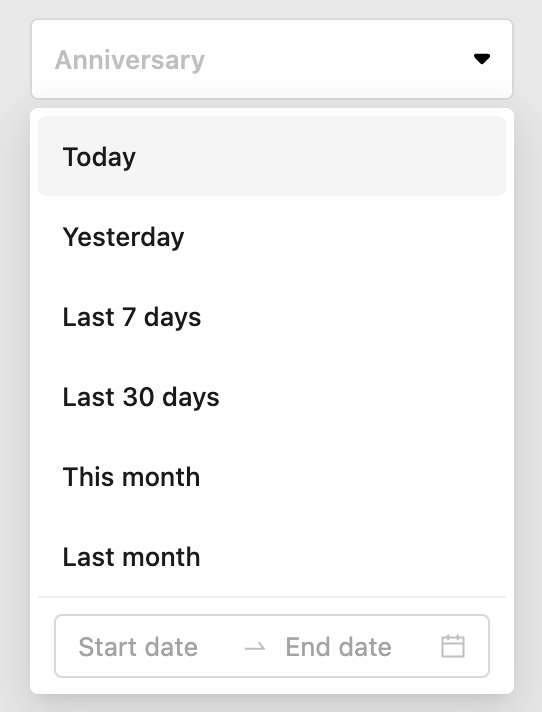Choose Yesterday from the list
Viewport: 542px width, 712px height.
[x=272, y=237]
